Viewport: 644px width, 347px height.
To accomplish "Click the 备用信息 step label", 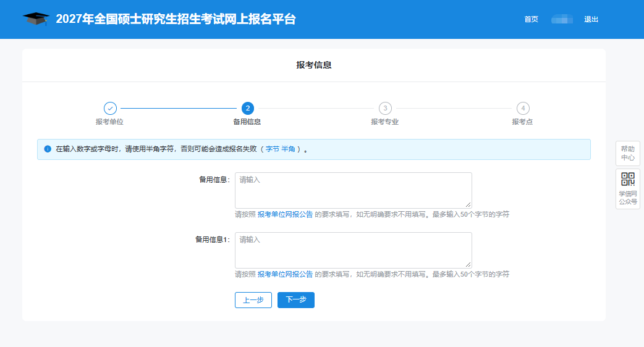I will (x=247, y=122).
